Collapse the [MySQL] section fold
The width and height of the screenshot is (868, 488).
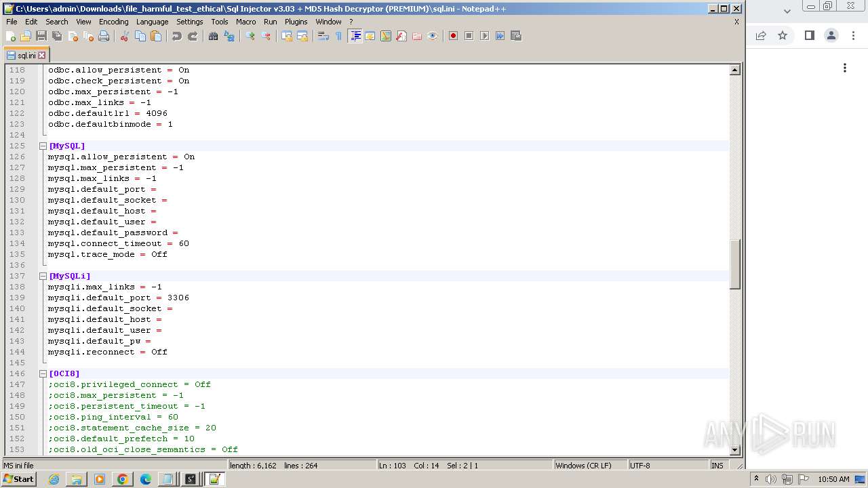click(43, 146)
